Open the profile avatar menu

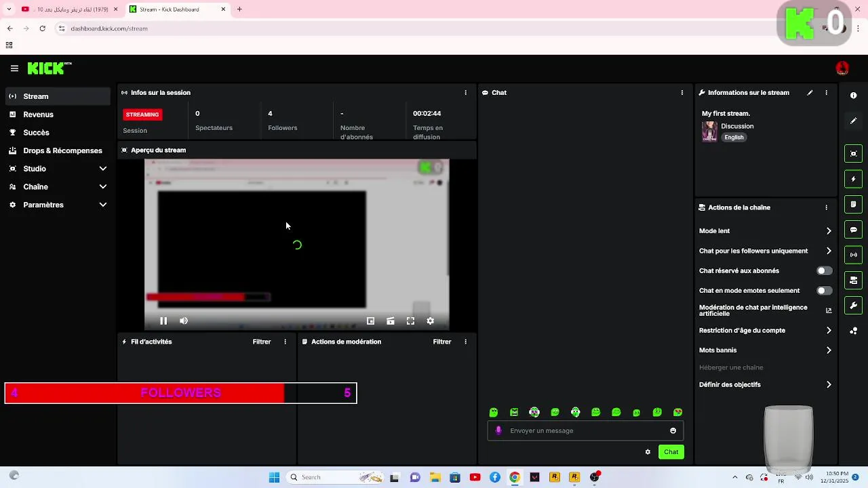[x=842, y=68]
